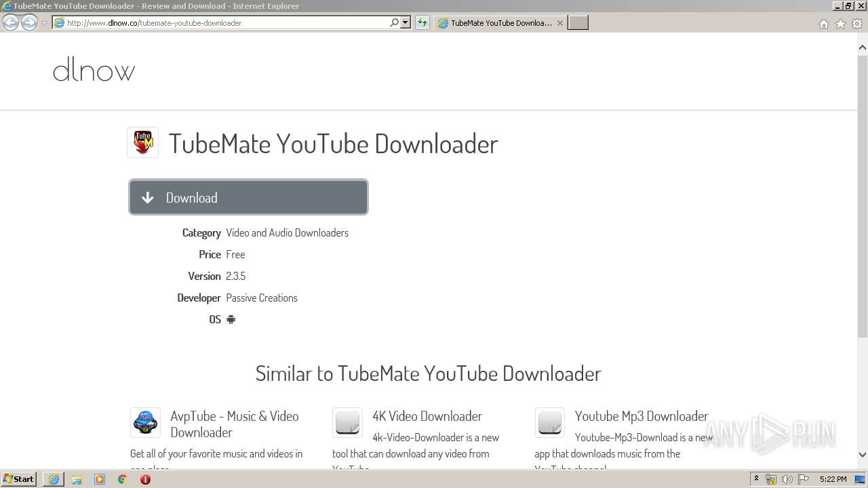Open the Youtube Mp3 Downloader link

coord(642,416)
